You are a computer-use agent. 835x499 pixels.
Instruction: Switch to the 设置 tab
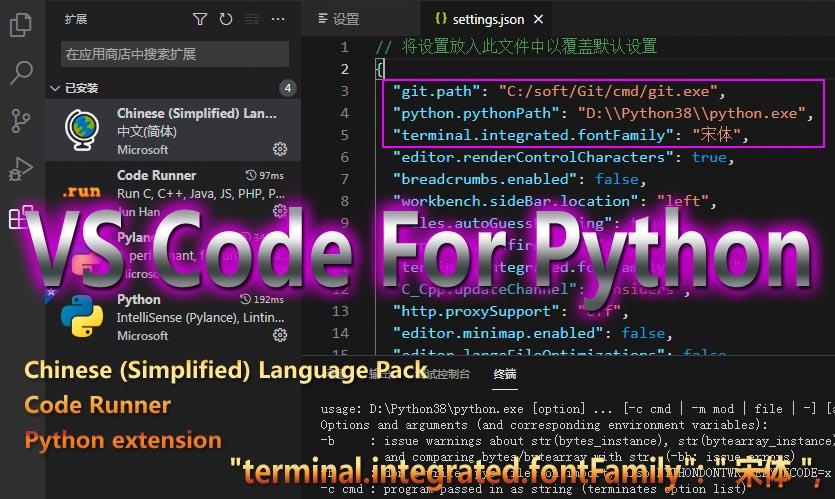click(x=339, y=20)
